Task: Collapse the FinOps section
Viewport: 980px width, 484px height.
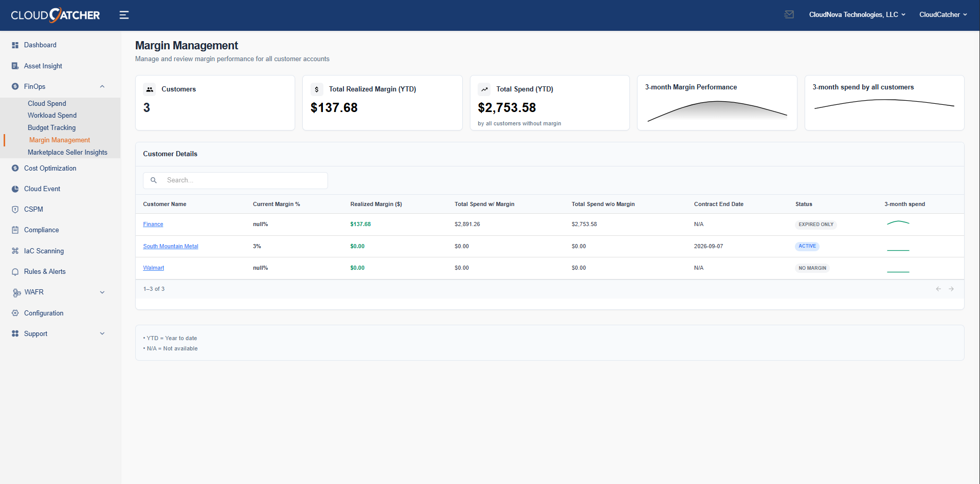Action: pos(102,86)
